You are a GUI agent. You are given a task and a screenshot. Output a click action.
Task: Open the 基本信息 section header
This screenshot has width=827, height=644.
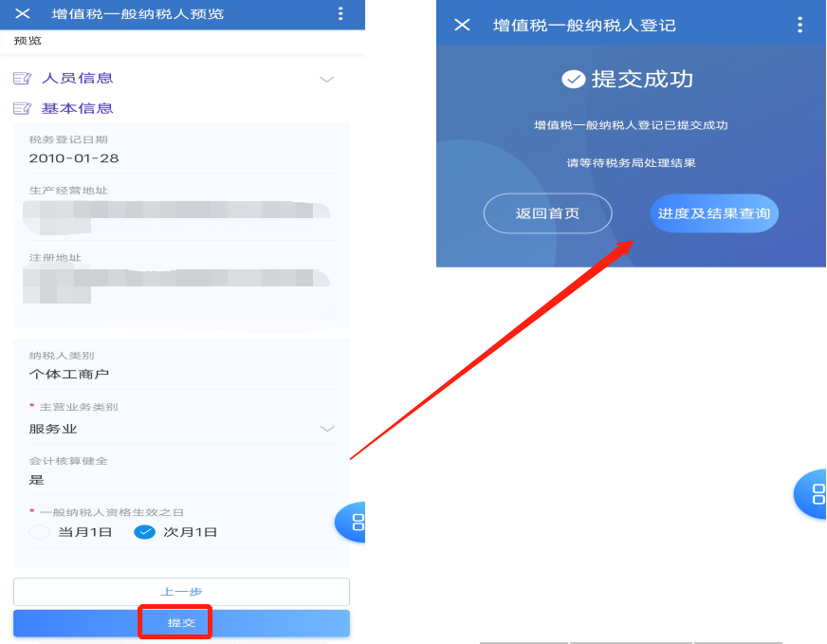click(77, 109)
